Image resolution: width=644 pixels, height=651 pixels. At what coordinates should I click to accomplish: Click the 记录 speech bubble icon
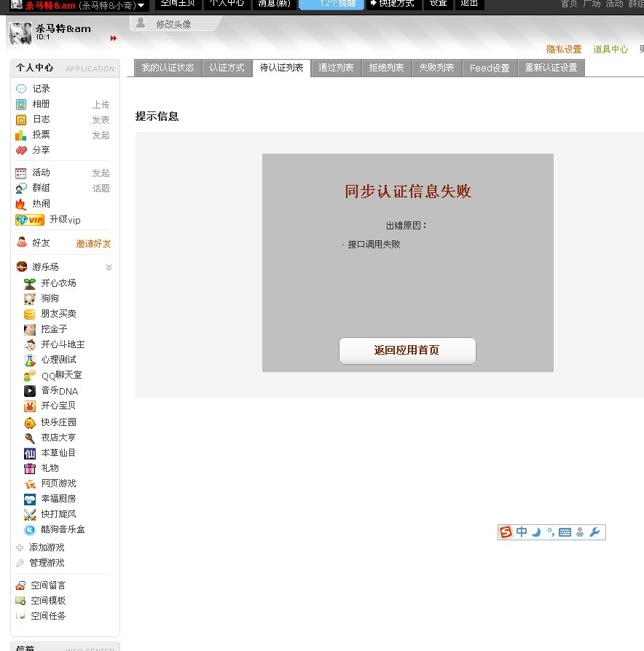21,89
